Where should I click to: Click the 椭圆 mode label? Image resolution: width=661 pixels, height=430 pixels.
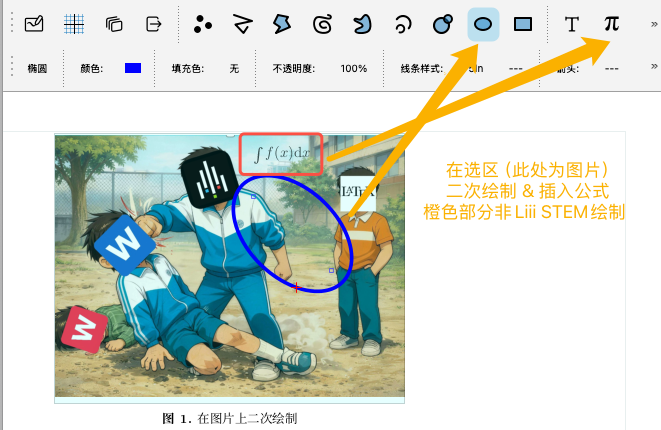[37, 68]
